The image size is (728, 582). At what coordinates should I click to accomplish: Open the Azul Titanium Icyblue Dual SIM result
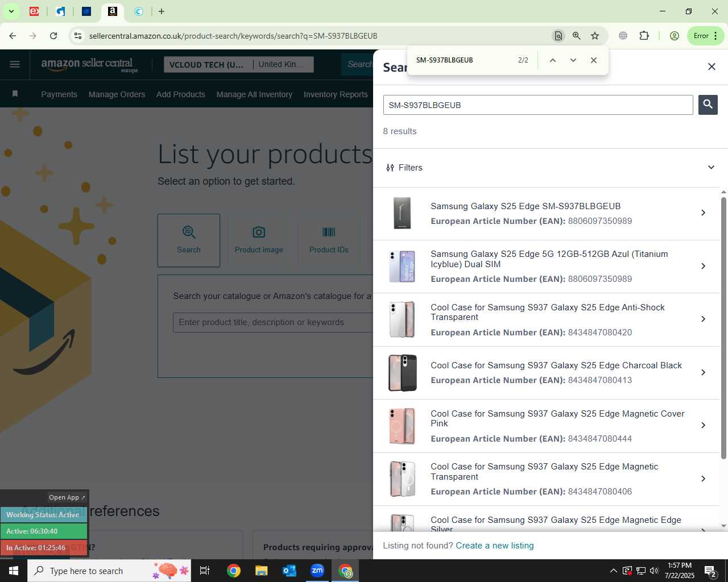pyautogui.click(x=547, y=267)
